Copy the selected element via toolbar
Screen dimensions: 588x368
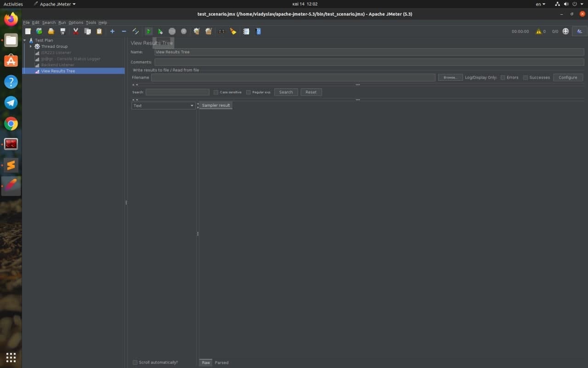[x=87, y=31]
